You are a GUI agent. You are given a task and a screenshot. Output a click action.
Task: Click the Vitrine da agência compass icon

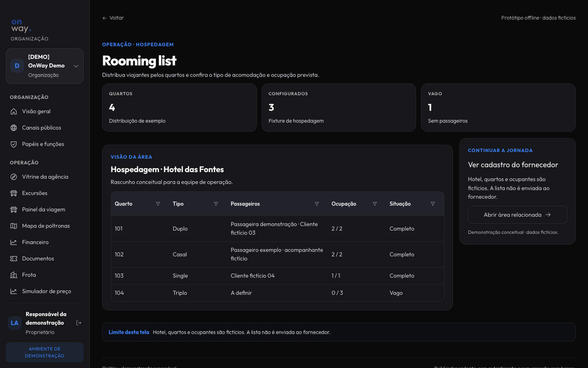[x=13, y=177]
